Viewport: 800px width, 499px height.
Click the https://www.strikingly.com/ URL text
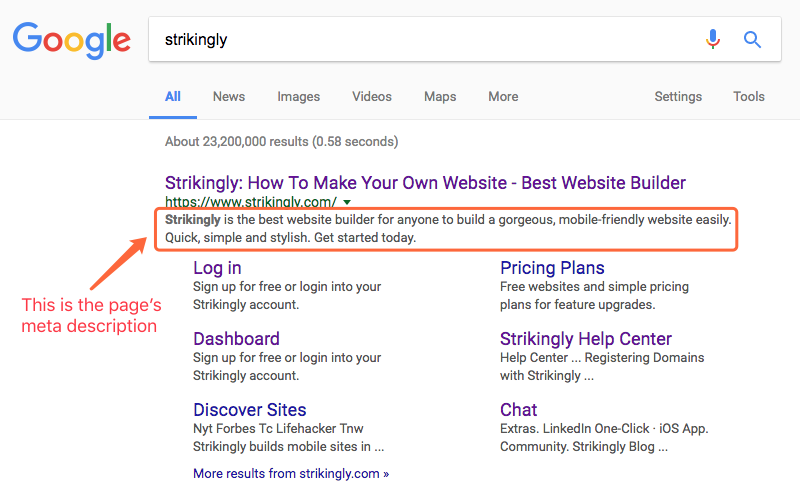[251, 202]
